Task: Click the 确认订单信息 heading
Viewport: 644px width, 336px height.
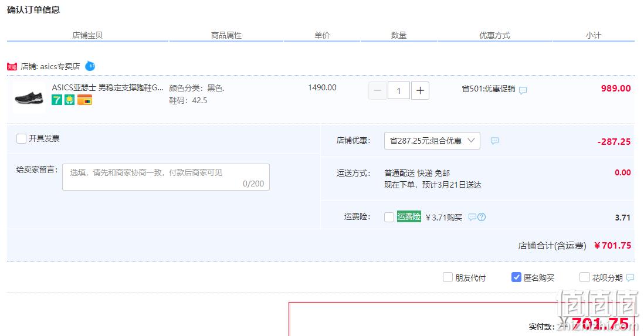Action: click(x=33, y=10)
